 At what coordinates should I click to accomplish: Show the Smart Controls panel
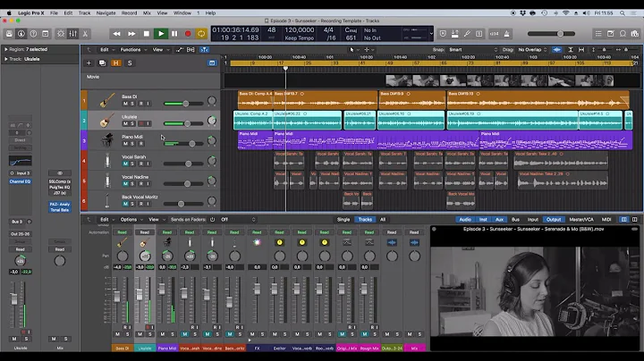click(x=61, y=34)
